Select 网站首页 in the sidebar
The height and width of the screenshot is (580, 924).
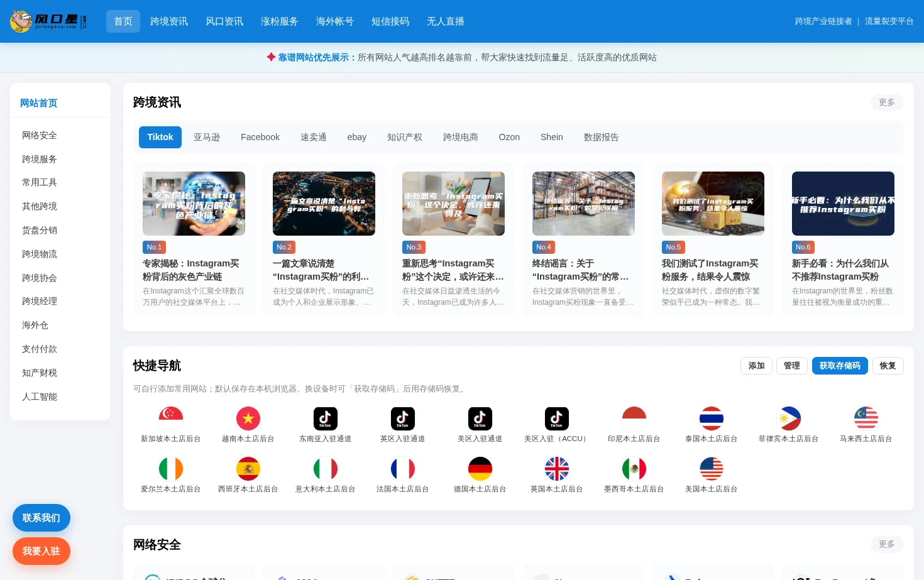click(x=39, y=103)
